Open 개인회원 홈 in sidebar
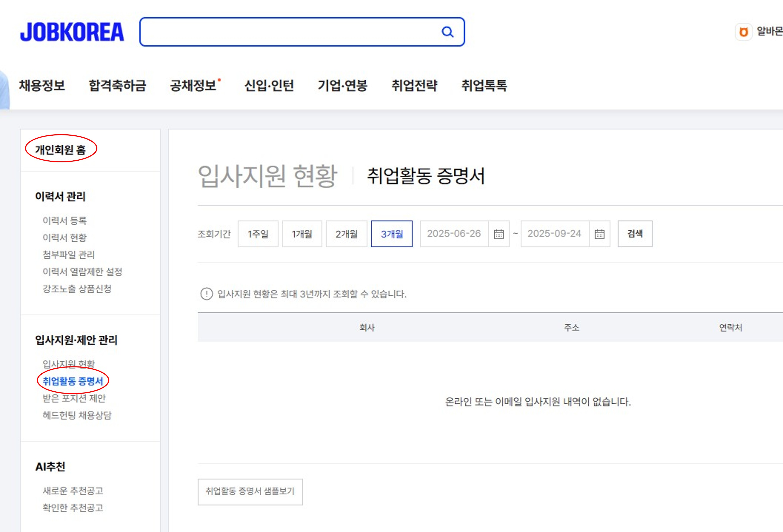This screenshot has width=783, height=532. click(x=61, y=149)
